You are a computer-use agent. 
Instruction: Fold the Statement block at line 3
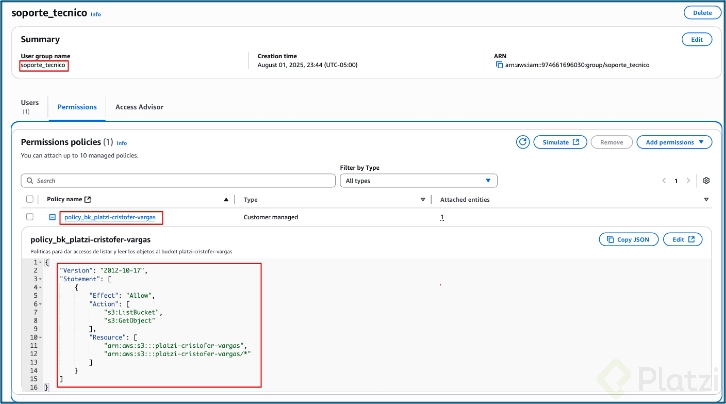tap(40, 279)
